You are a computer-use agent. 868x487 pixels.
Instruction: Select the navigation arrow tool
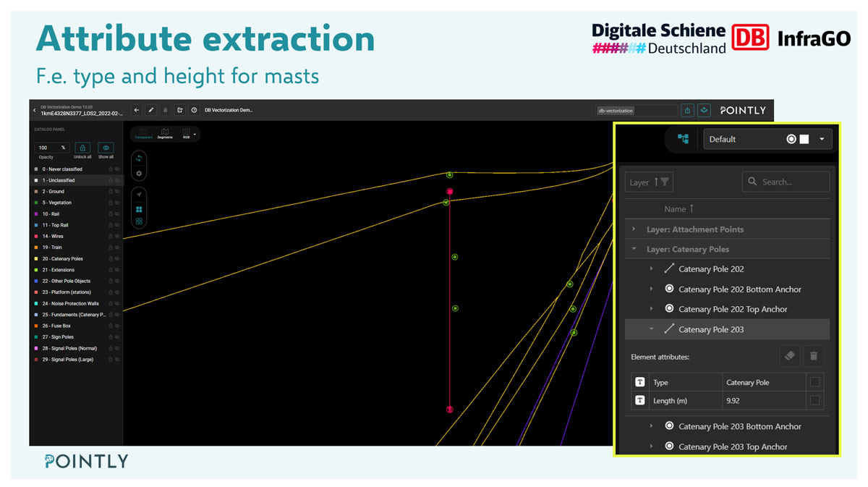click(139, 194)
